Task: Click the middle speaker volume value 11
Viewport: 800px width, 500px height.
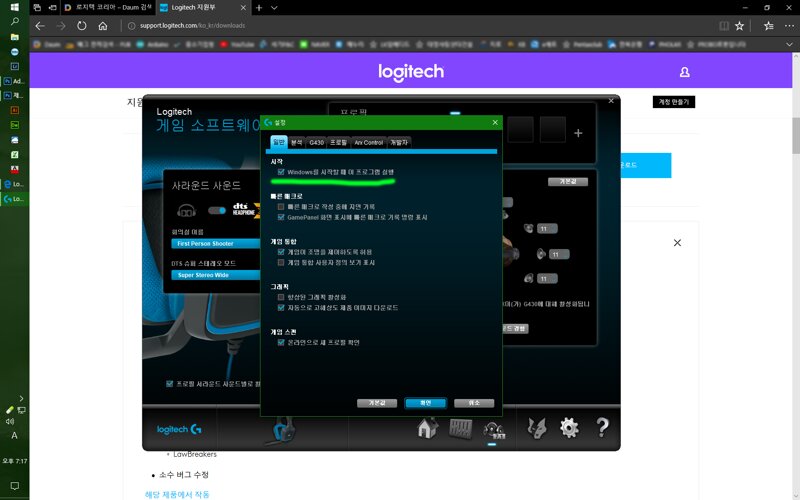Action: pyautogui.click(x=559, y=254)
